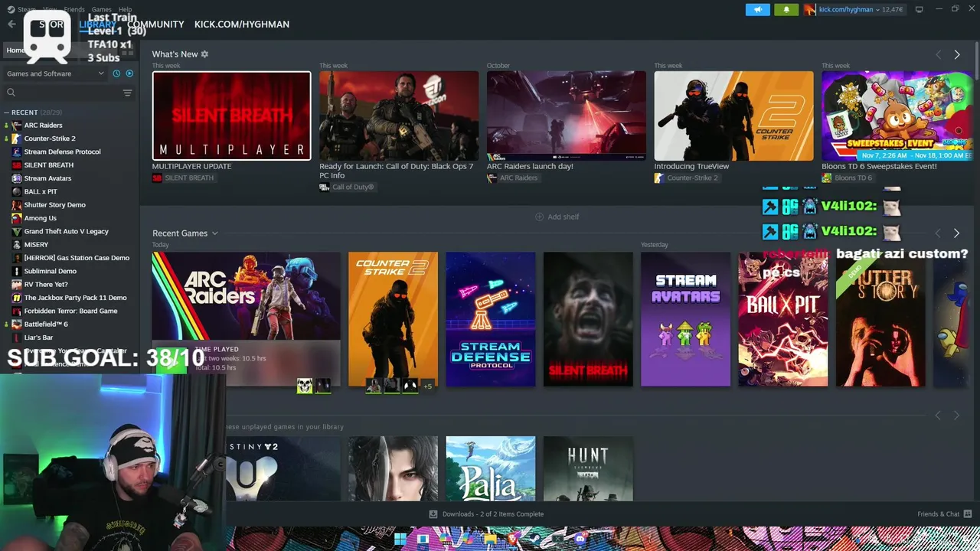The width and height of the screenshot is (980, 551).
Task: Open the Stream Defense Protocol tile
Action: pyautogui.click(x=491, y=319)
